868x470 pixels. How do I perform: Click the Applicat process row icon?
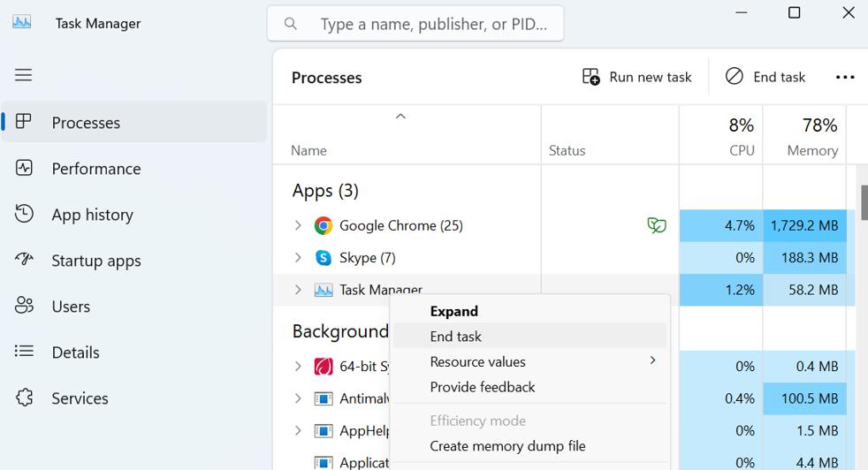(324, 462)
